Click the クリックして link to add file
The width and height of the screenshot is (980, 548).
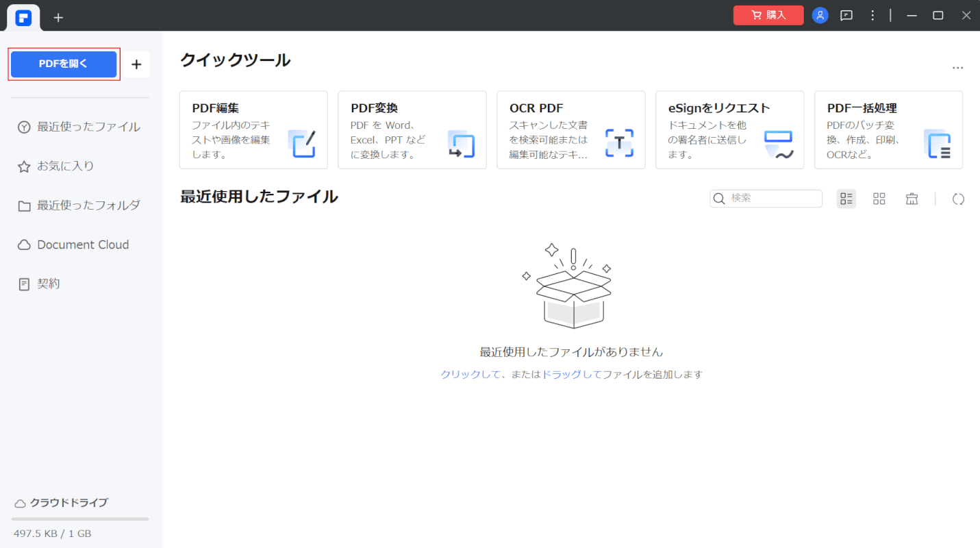point(470,374)
